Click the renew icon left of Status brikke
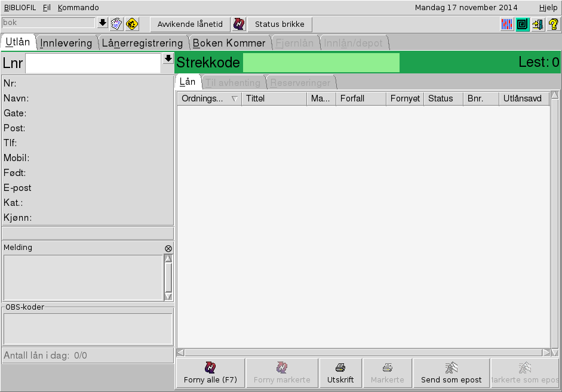Screen dimensions: 562x392 [239, 24]
